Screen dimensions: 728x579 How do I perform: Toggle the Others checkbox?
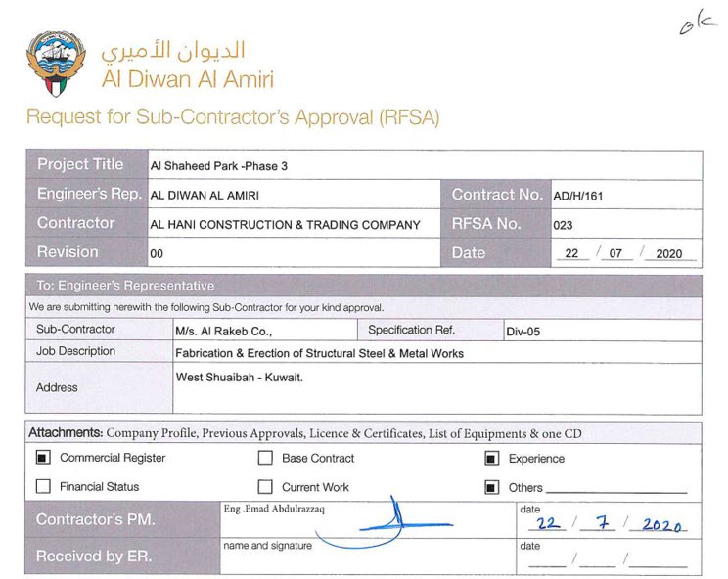(x=491, y=487)
